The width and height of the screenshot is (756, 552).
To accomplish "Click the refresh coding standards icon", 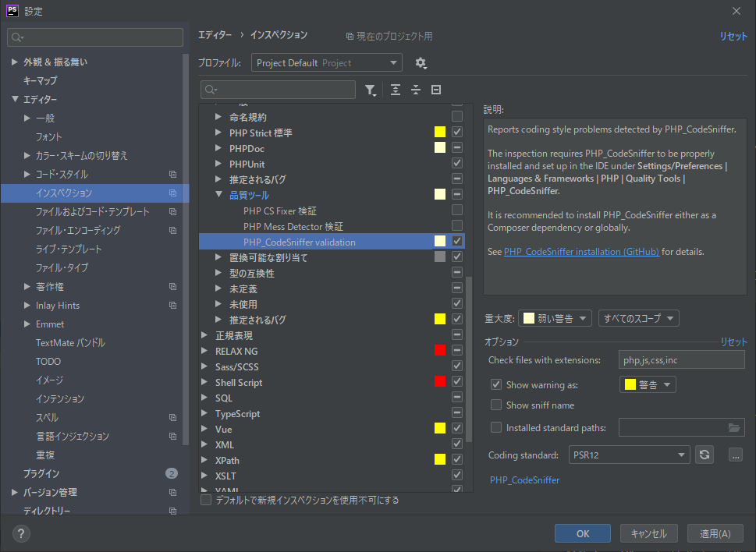I will coord(705,455).
